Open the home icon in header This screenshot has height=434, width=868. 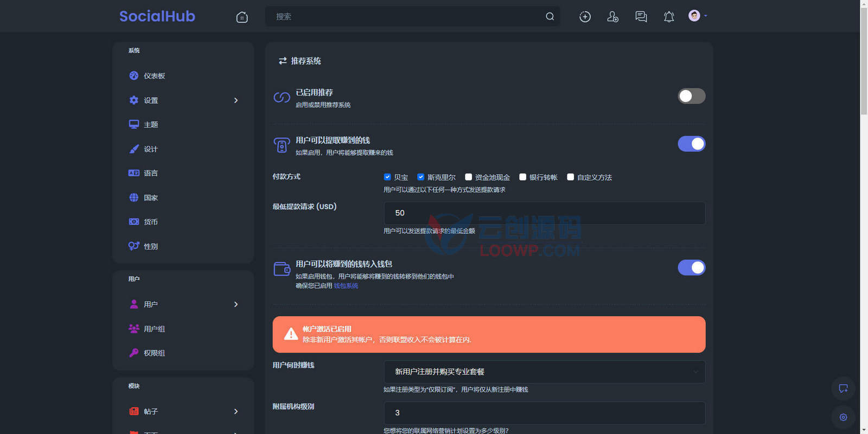coord(242,17)
